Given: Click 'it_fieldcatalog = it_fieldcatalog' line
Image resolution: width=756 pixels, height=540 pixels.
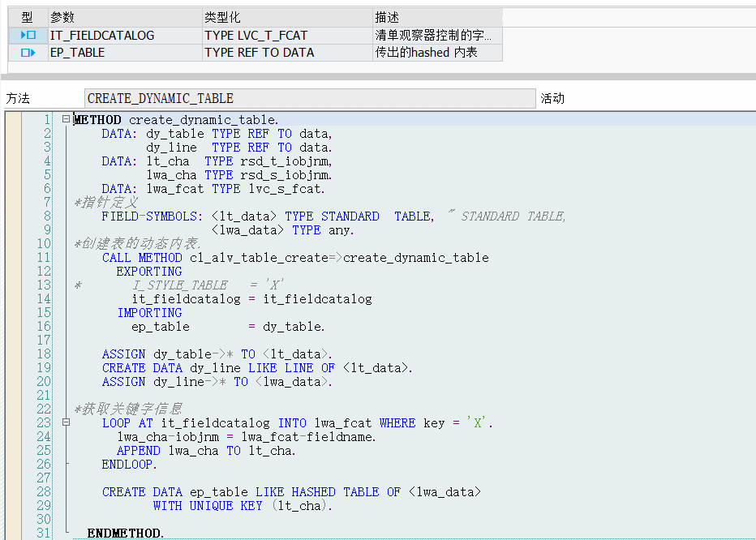Looking at the screenshot, I should 252,299.
